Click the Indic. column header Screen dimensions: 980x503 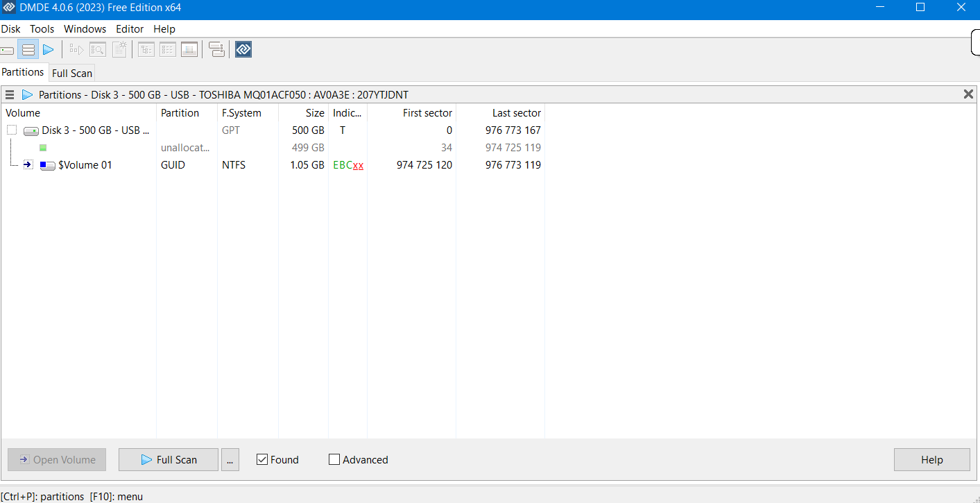(347, 113)
